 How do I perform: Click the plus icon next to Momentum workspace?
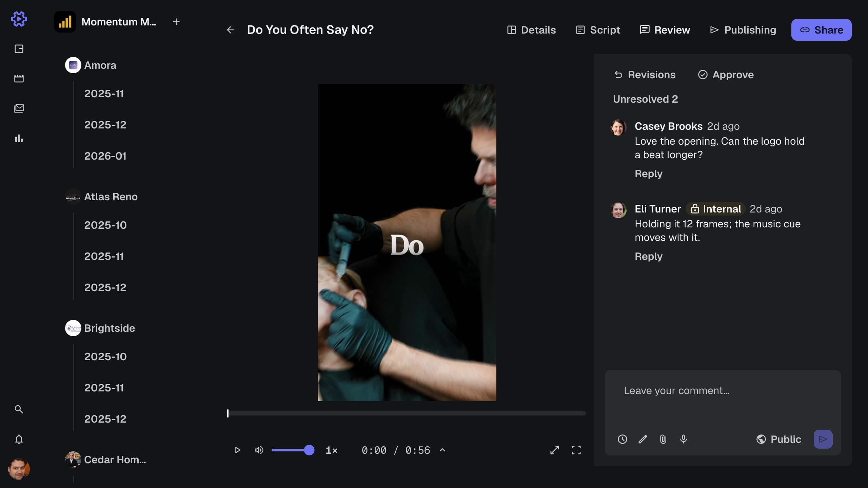pyautogui.click(x=176, y=22)
